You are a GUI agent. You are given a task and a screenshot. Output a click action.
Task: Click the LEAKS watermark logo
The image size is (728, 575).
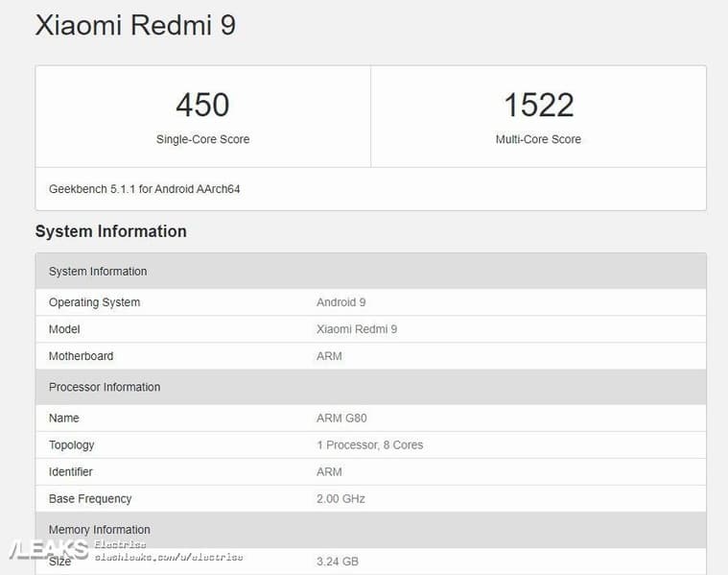click(48, 550)
